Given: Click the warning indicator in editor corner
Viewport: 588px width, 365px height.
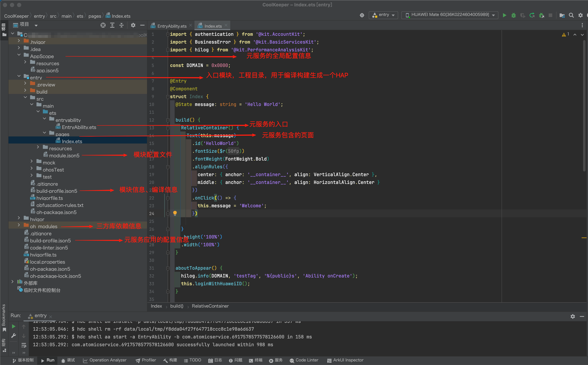Looking at the screenshot, I should [565, 35].
